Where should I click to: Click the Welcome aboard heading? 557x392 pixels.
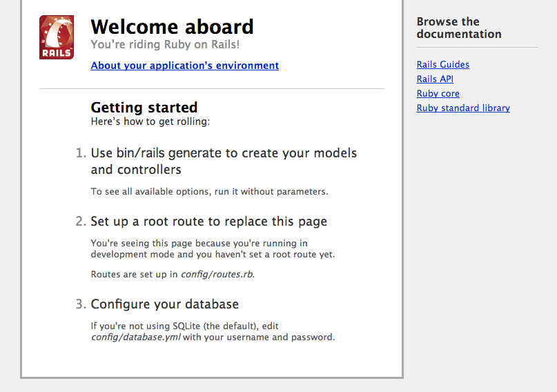[x=173, y=27]
